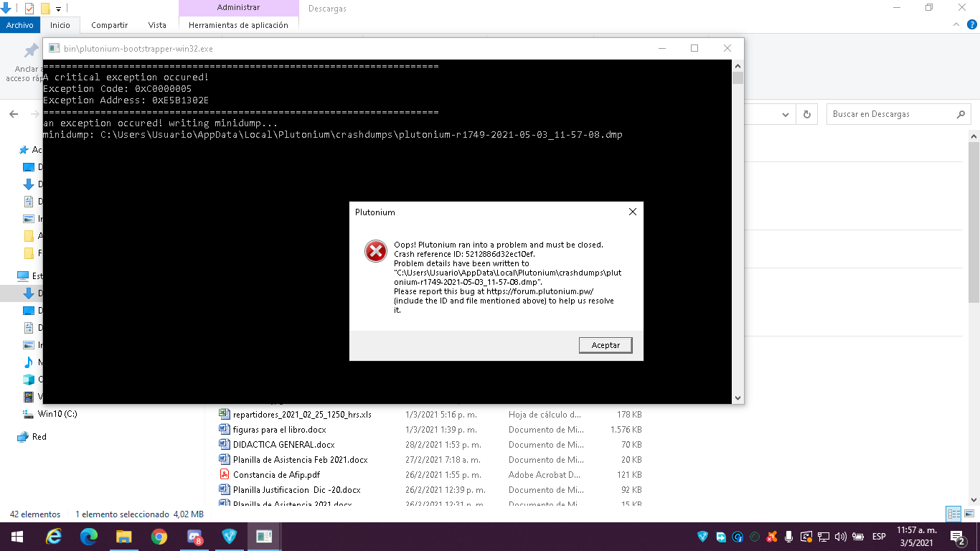Select file repartidores_2021_02_25_1250_hrs.xls

click(x=302, y=415)
